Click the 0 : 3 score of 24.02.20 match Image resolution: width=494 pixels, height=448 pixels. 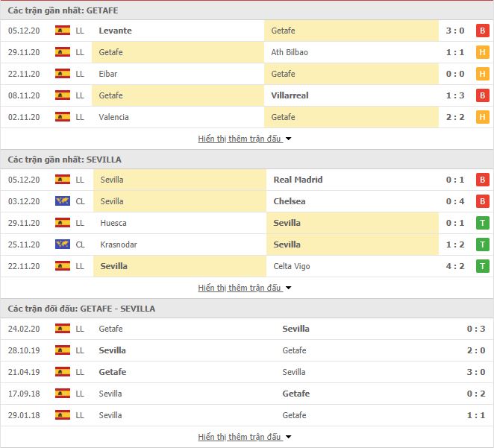476,329
